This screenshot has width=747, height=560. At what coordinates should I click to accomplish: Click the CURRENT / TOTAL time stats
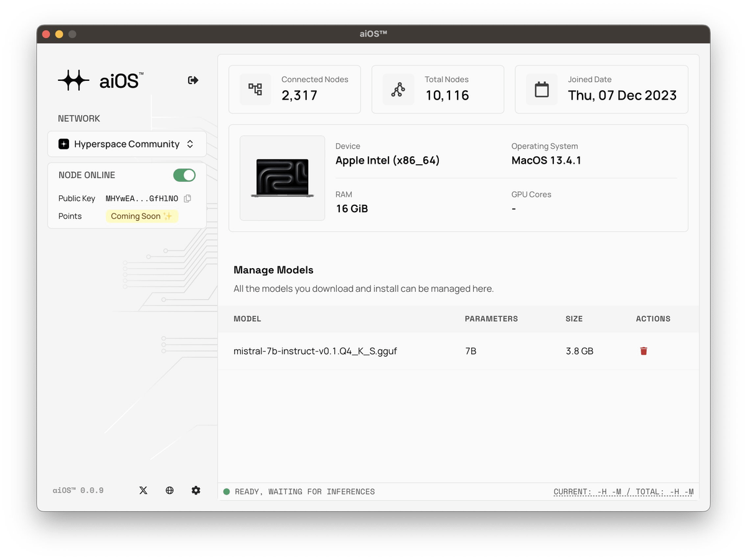pos(624,491)
